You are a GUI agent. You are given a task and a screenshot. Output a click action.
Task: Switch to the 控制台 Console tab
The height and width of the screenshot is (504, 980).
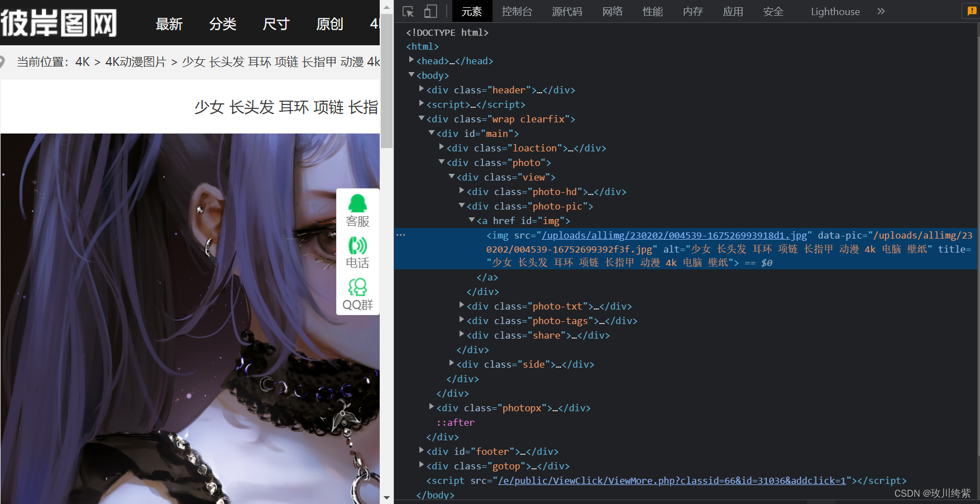[517, 11]
